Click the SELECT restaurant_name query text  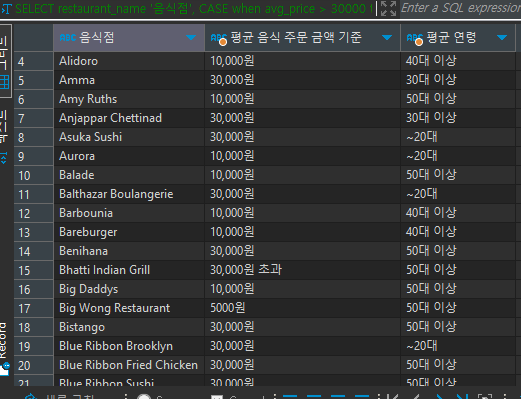[x=194, y=9]
